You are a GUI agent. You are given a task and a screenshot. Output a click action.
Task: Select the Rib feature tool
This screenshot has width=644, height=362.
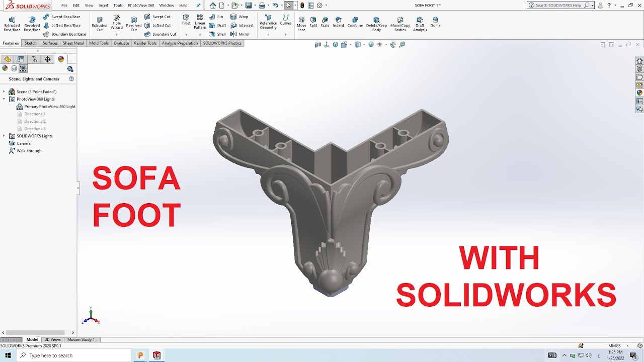(216, 17)
